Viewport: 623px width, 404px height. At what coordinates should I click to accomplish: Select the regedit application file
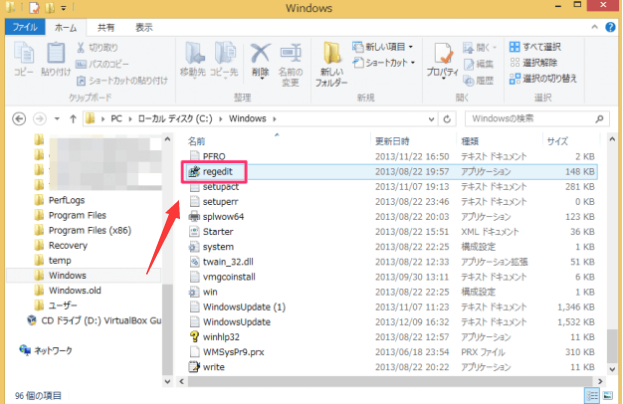tap(391, 172)
